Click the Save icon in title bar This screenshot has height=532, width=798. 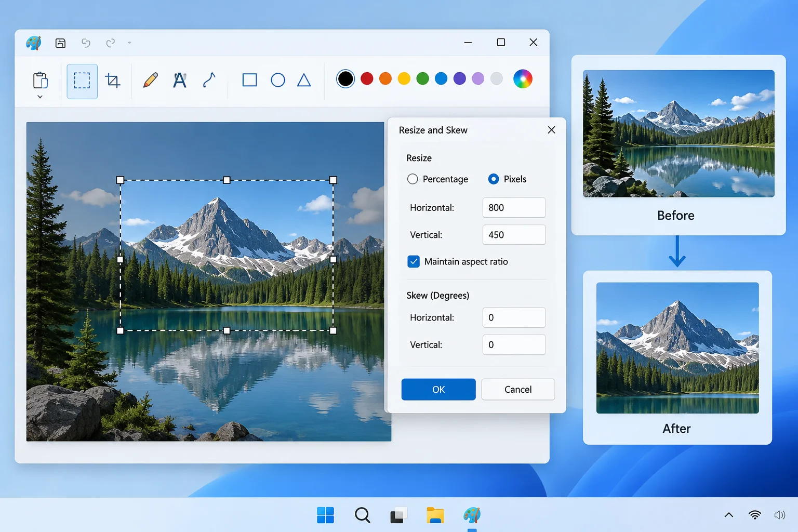[61, 43]
